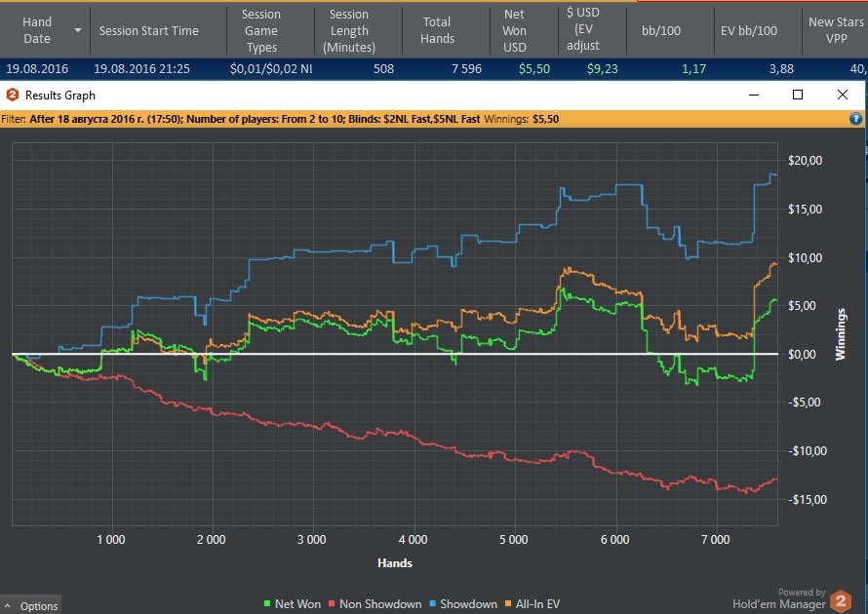This screenshot has width=868, height=614.
Task: Click the Session Length (Minutes) header
Action: click(x=349, y=31)
